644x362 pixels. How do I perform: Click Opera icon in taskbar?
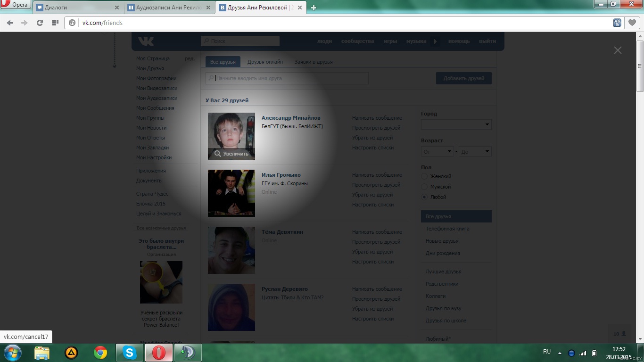tap(158, 353)
